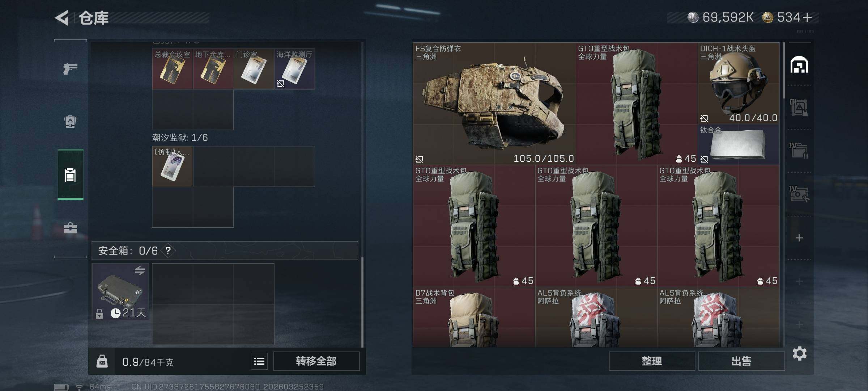This screenshot has height=391, width=868.
Task: Select the main warehouse home icon
Action: [x=799, y=65]
